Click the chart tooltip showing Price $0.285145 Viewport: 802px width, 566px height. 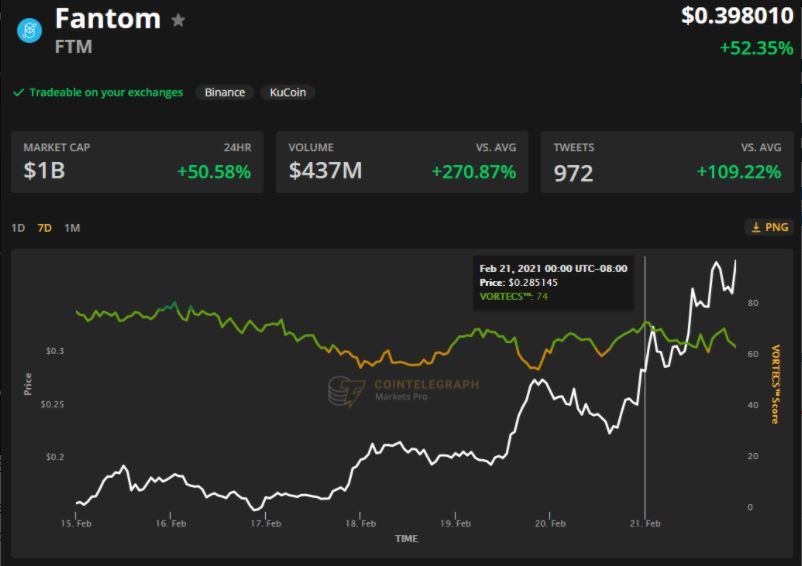(x=552, y=282)
